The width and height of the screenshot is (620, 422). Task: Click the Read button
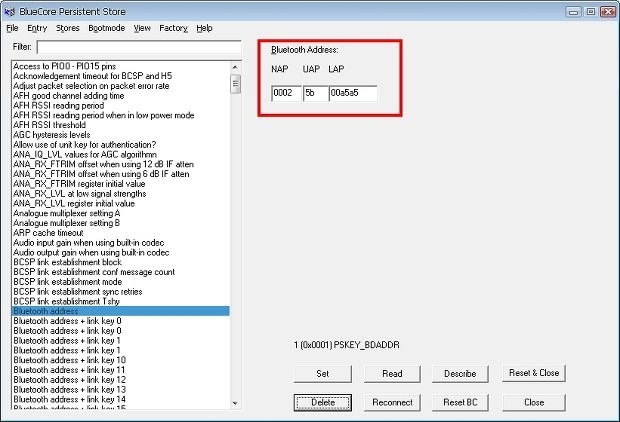point(392,374)
